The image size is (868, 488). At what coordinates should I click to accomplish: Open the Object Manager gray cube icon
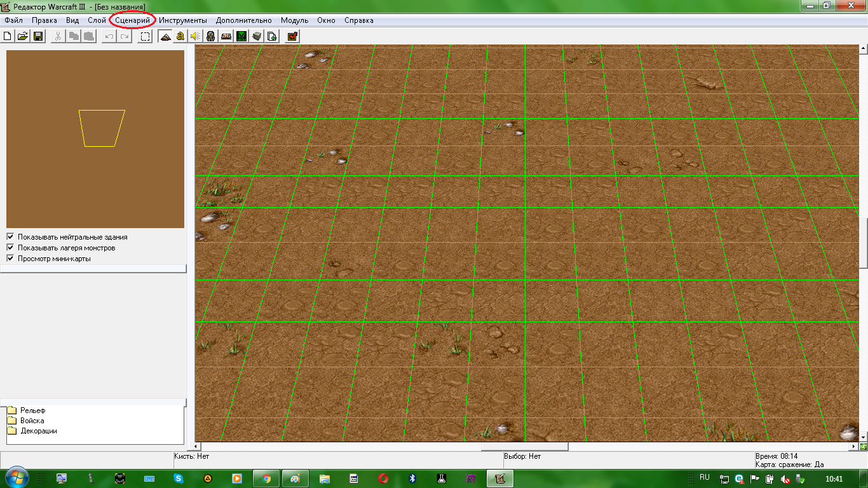click(x=257, y=36)
